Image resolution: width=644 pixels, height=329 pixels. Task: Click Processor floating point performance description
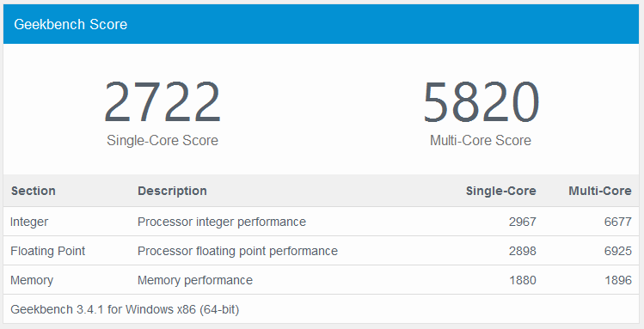point(238,251)
